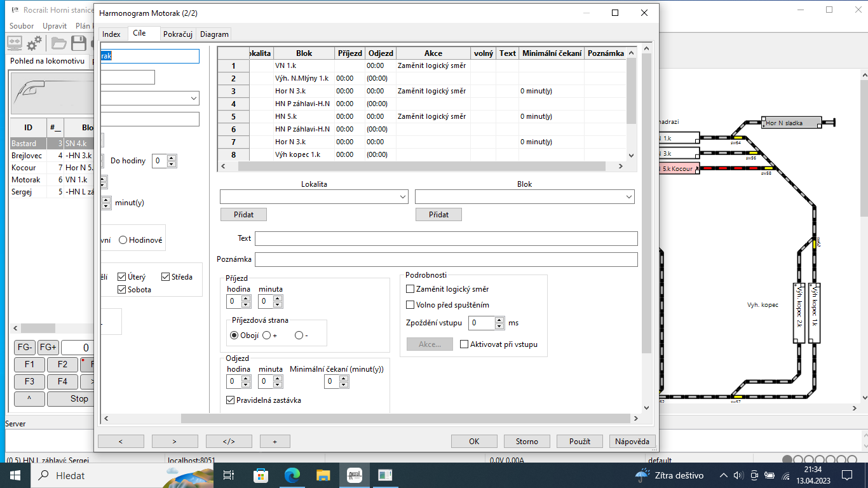Click the open folder toolbar icon
Viewport: 868px width, 488px height.
point(59,43)
